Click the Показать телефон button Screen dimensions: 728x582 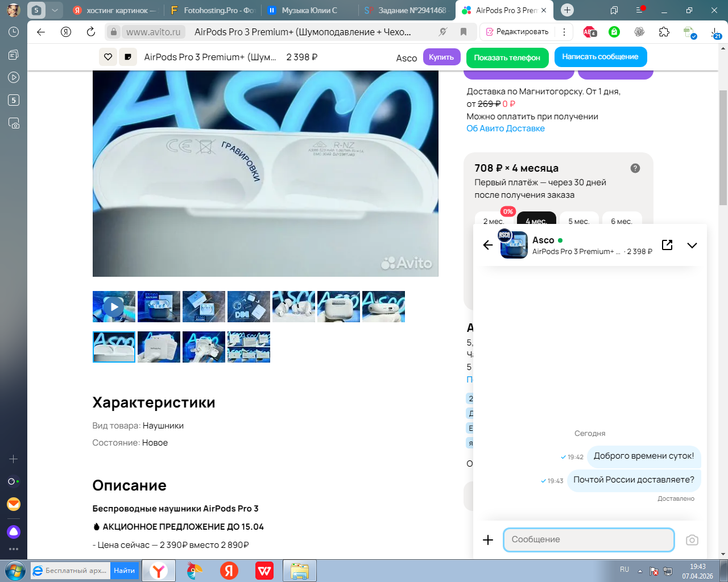507,57
